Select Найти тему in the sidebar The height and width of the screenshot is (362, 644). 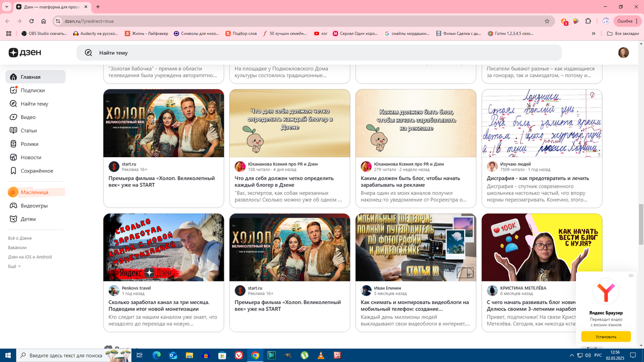click(35, 104)
